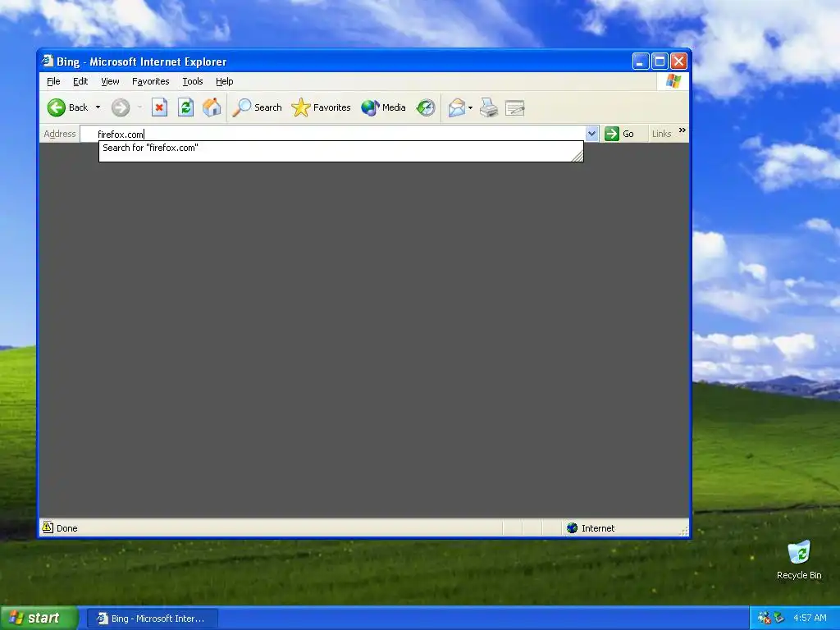This screenshot has width=840, height=630.
Task: Open the Favorites star toolbar button
Action: point(321,107)
